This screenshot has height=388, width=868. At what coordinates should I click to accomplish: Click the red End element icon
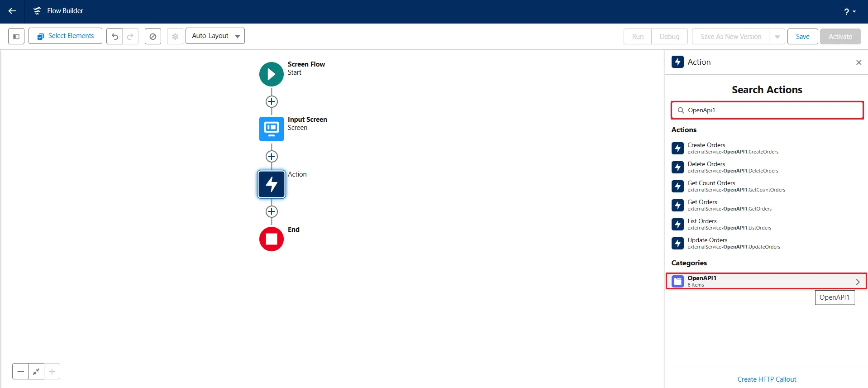pyautogui.click(x=272, y=239)
